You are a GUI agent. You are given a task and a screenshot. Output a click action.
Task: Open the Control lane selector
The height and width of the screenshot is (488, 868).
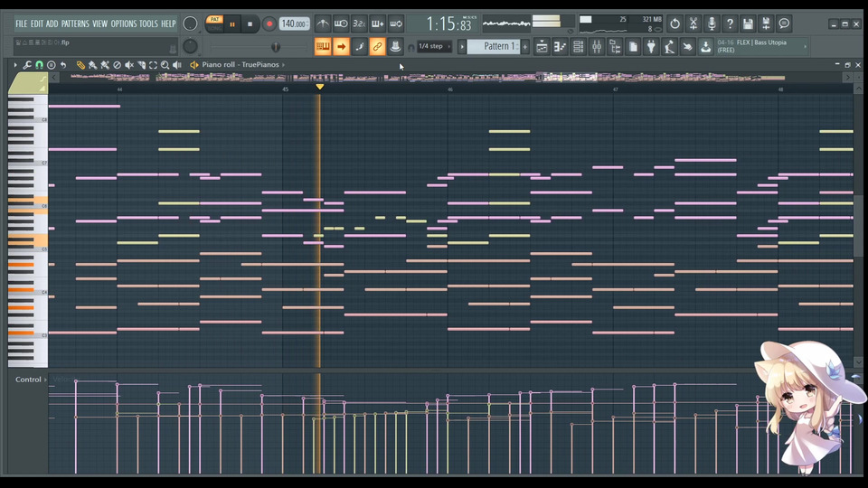(31, 380)
